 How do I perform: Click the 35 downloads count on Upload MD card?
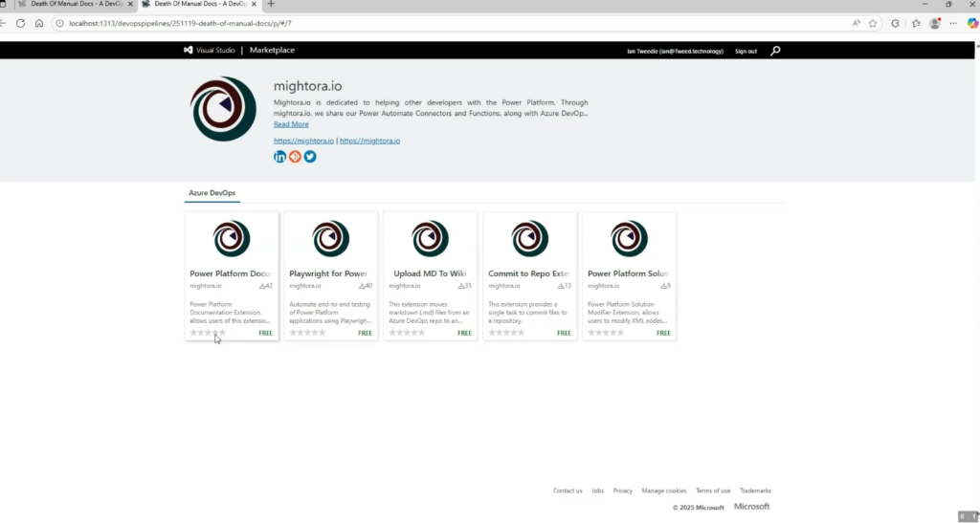tap(465, 286)
